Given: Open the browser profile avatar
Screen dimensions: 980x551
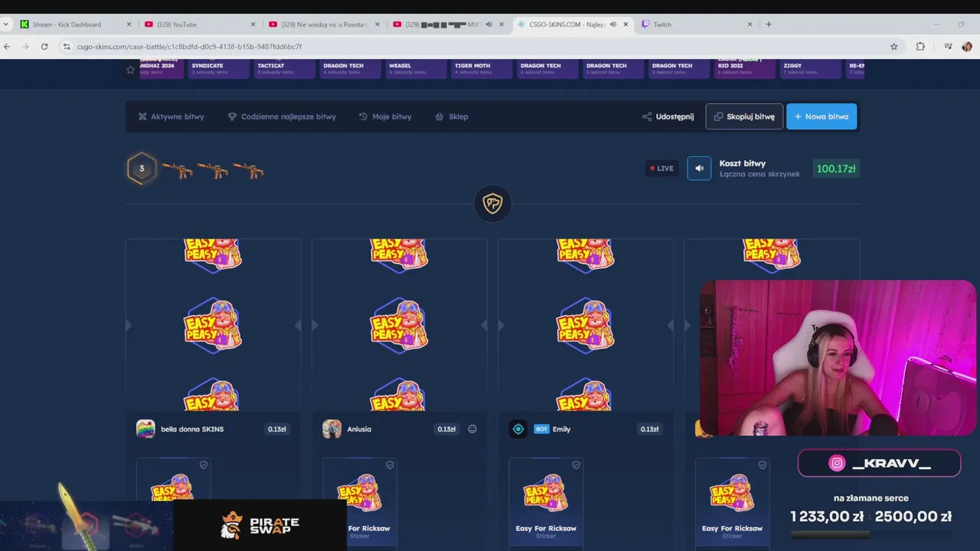Looking at the screenshot, I should pyautogui.click(x=967, y=47).
